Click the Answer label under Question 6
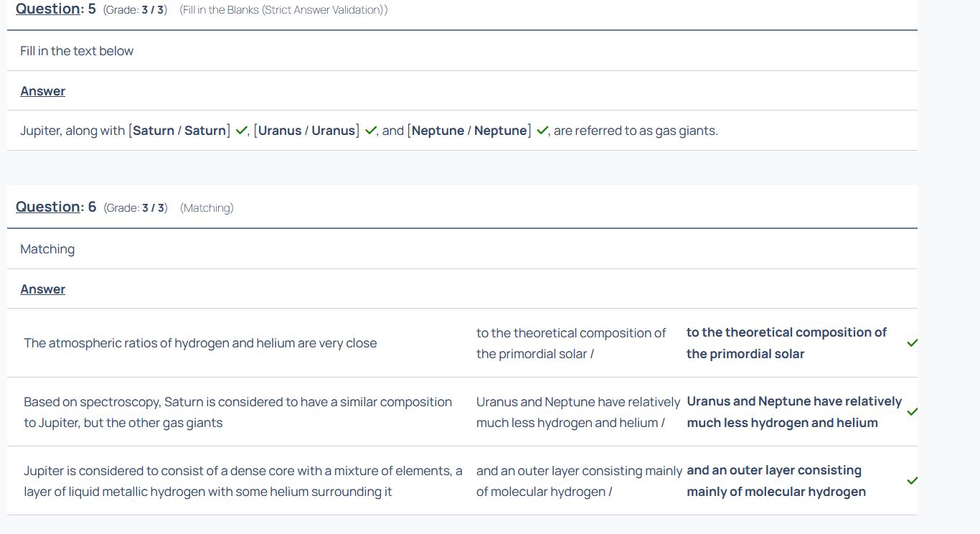The height and width of the screenshot is (534, 980). 43,289
